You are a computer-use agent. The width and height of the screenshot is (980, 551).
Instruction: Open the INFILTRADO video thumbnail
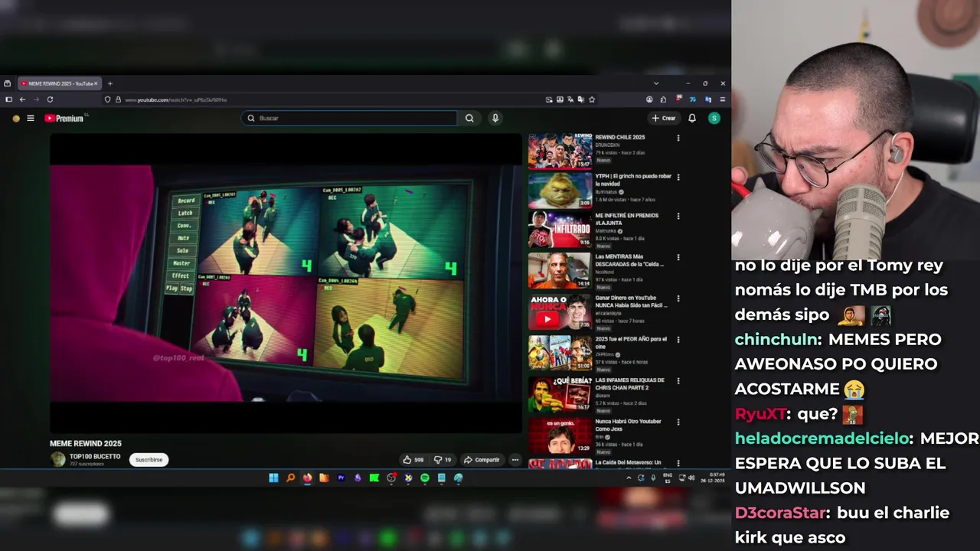pos(560,230)
